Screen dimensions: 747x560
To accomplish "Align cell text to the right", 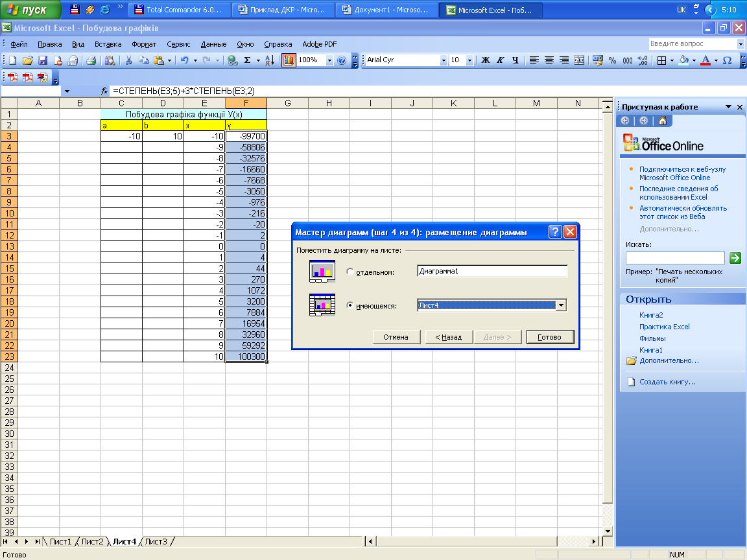I will [563, 60].
